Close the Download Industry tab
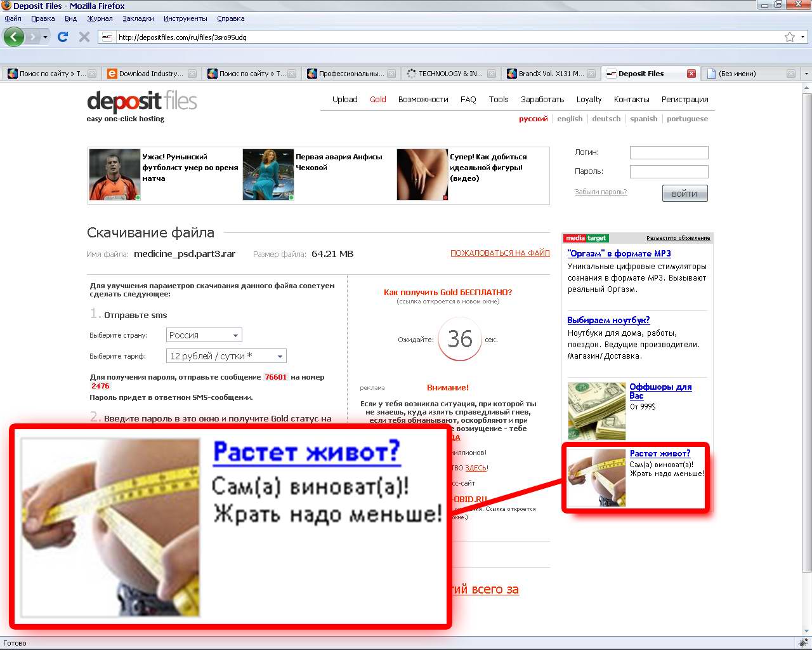 [192, 74]
